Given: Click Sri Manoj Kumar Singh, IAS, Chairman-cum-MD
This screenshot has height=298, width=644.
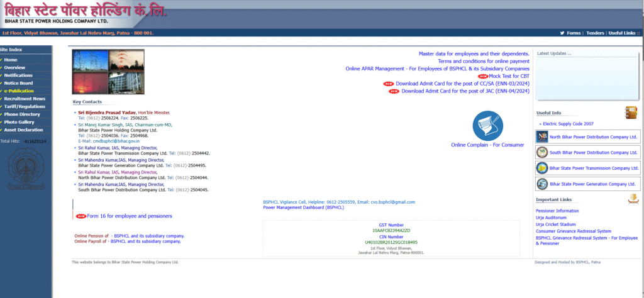Looking at the screenshot, I should pyautogui.click(x=125, y=124).
